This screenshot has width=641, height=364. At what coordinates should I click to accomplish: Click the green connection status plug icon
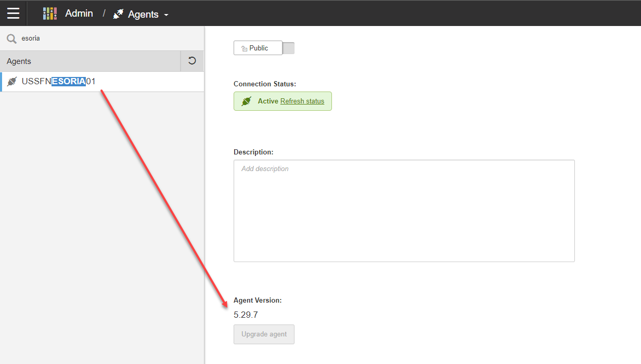(246, 101)
